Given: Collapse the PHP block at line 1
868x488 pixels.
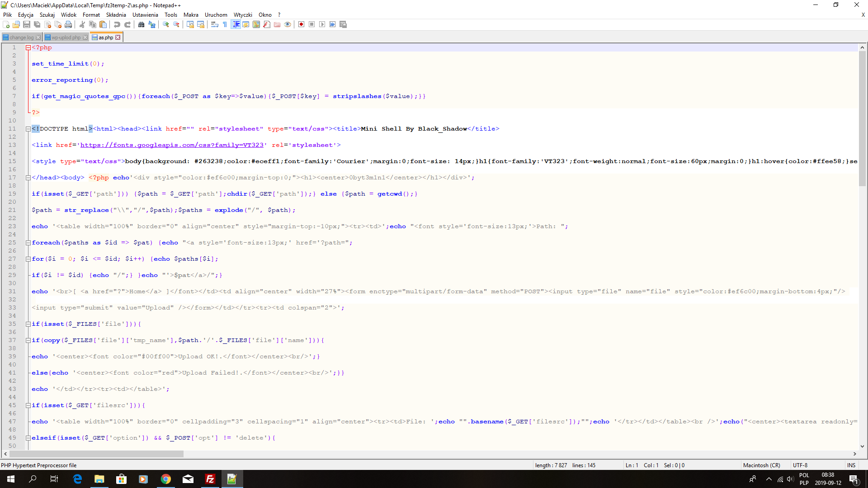Looking at the screenshot, I should coord(28,47).
